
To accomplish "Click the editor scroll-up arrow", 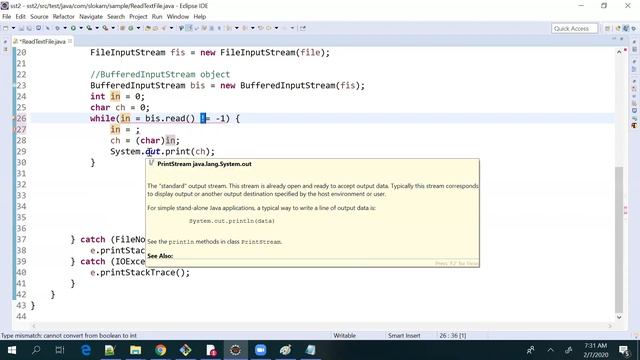I will [619, 52].
